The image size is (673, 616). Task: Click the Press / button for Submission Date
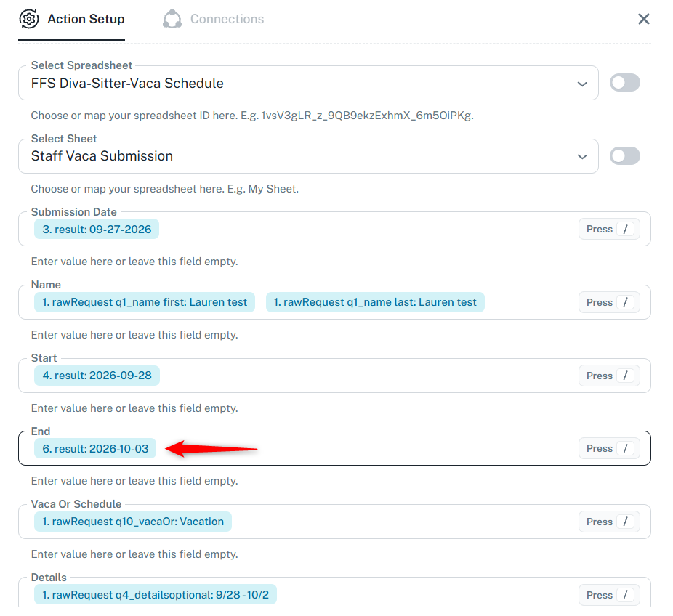(609, 229)
